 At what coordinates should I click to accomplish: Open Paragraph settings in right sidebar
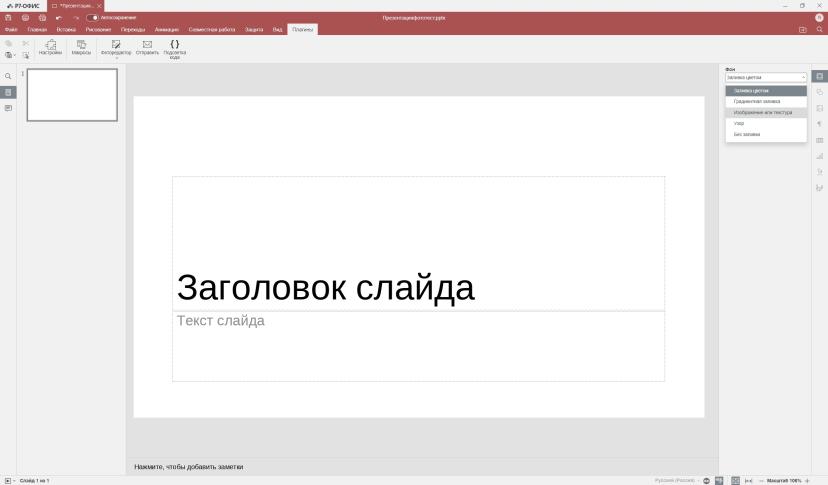click(820, 124)
